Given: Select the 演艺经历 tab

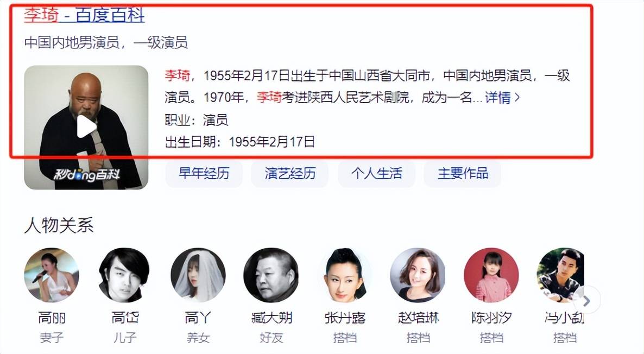Looking at the screenshot, I should pos(290,174).
